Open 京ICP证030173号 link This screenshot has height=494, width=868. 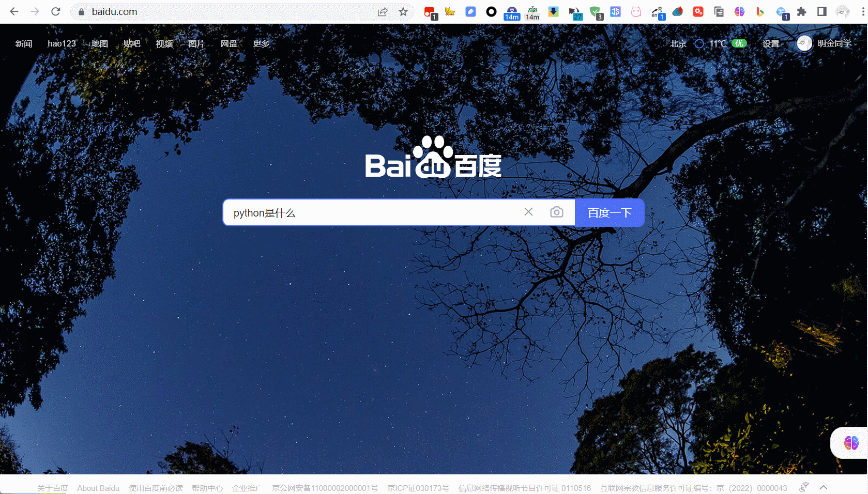[418, 488]
